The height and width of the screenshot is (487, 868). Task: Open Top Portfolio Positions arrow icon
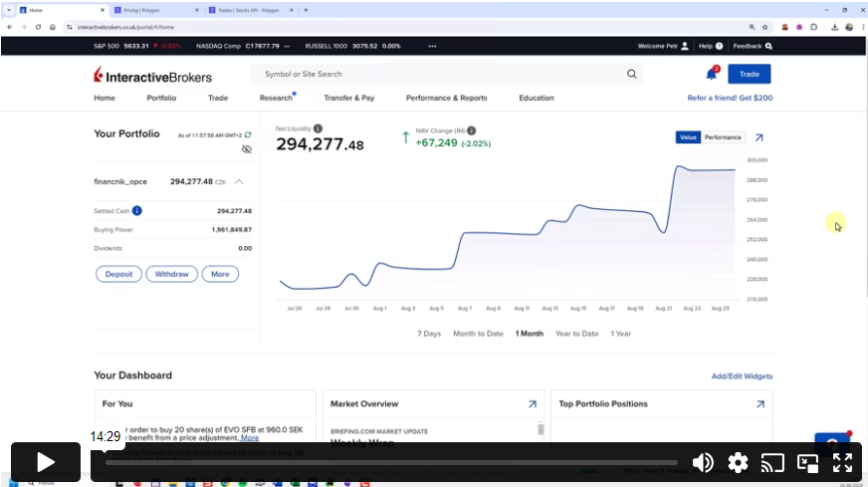pos(760,404)
